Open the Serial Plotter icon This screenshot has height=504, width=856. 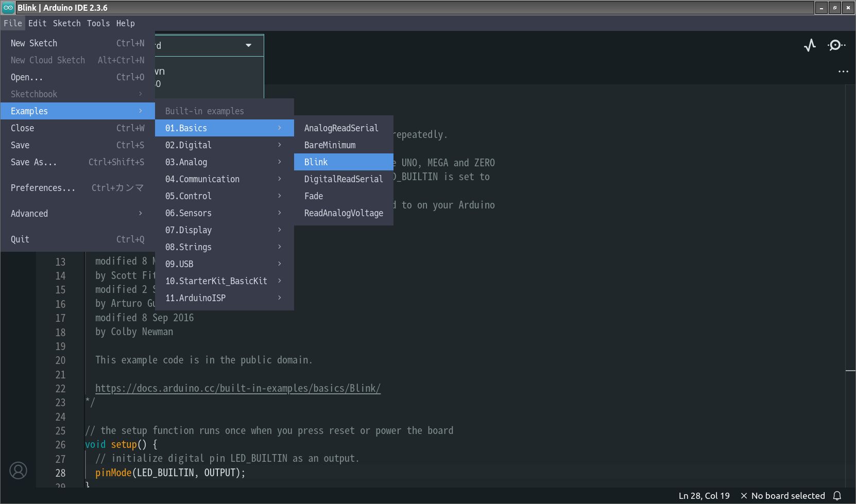(x=810, y=45)
